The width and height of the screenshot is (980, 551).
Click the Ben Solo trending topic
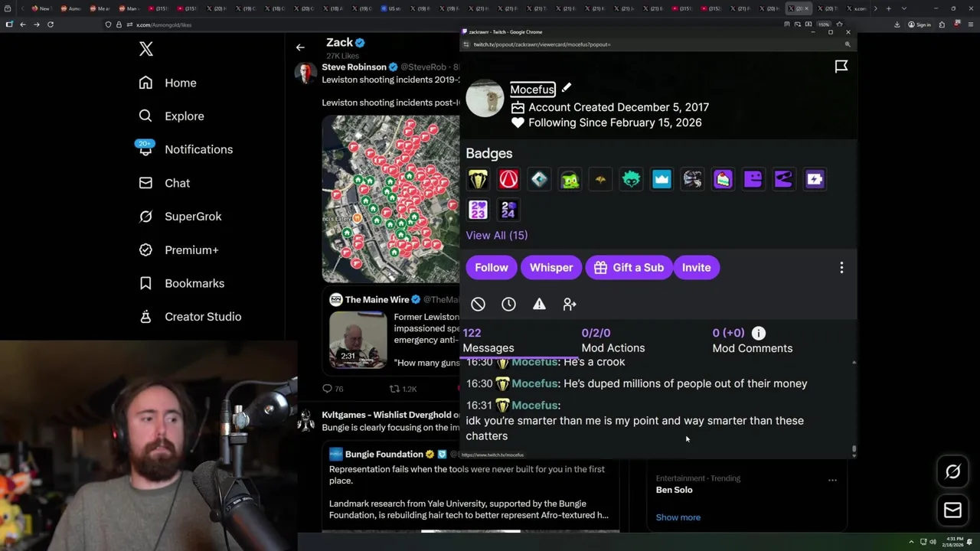[674, 490]
